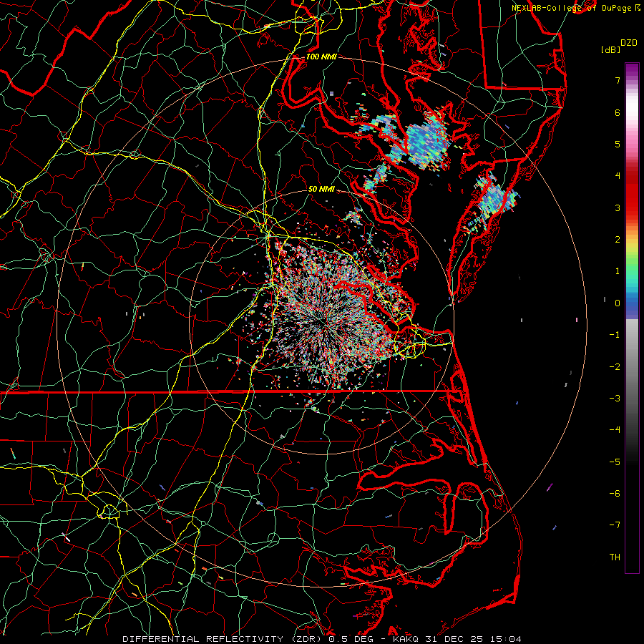Click the 6 dB scale label
644x644 pixels.
pyautogui.click(x=618, y=112)
